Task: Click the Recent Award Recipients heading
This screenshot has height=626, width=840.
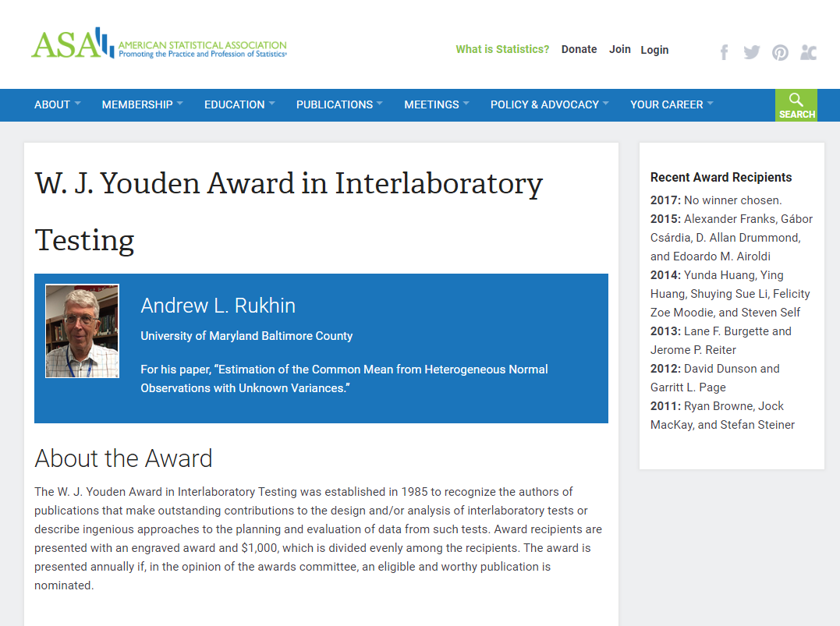Action: pyautogui.click(x=721, y=177)
